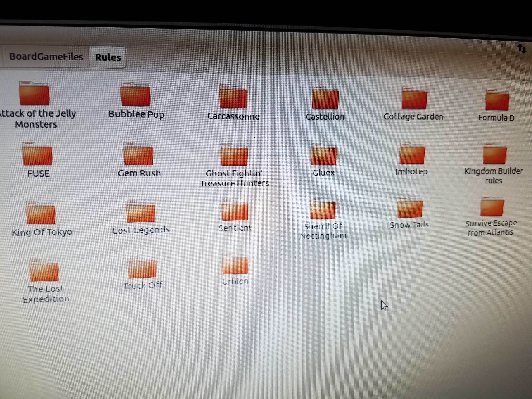This screenshot has height=399, width=532.
Task: Select the 'Carcassonne' name label
Action: click(x=234, y=116)
